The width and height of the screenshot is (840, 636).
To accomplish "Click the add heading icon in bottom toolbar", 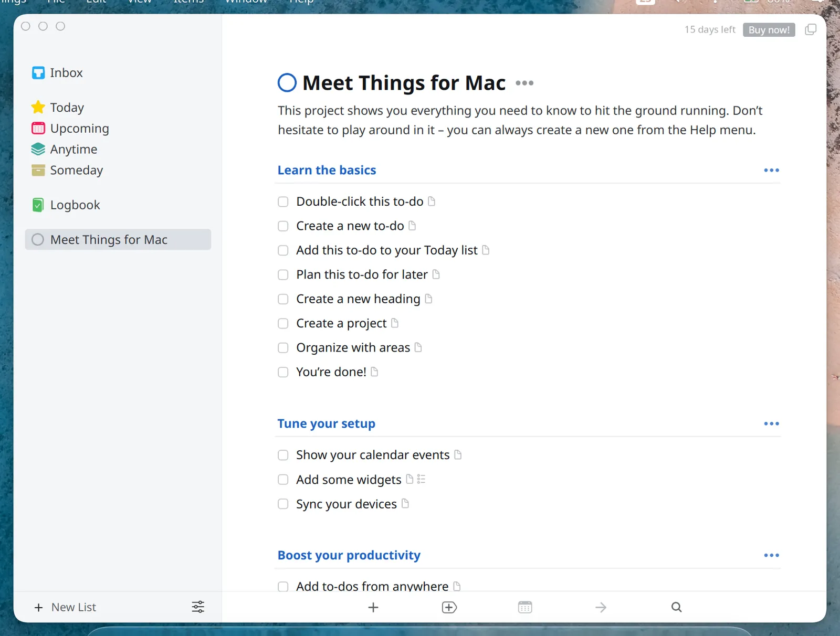I will [449, 607].
